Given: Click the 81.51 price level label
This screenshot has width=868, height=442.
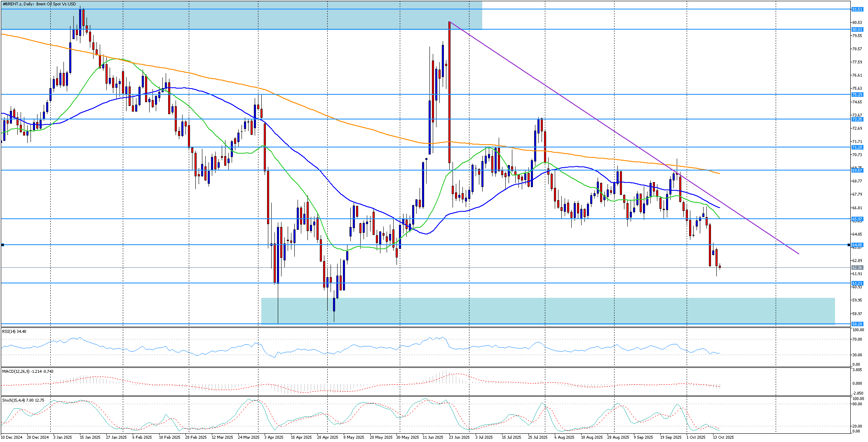Looking at the screenshot, I should coord(857,9).
